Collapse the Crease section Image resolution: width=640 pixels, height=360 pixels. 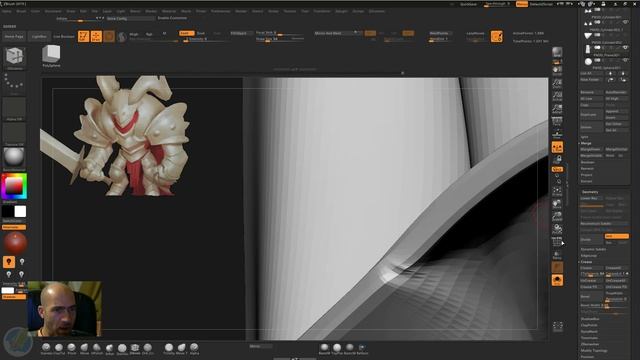coord(586,262)
